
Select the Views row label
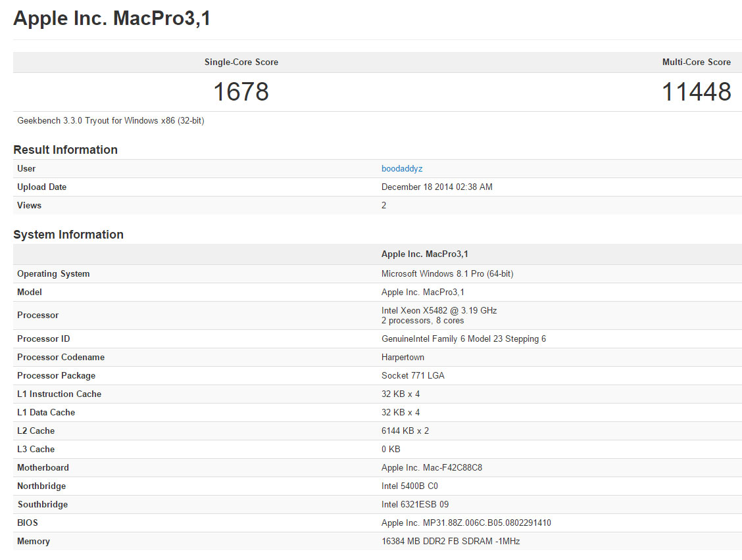30,205
